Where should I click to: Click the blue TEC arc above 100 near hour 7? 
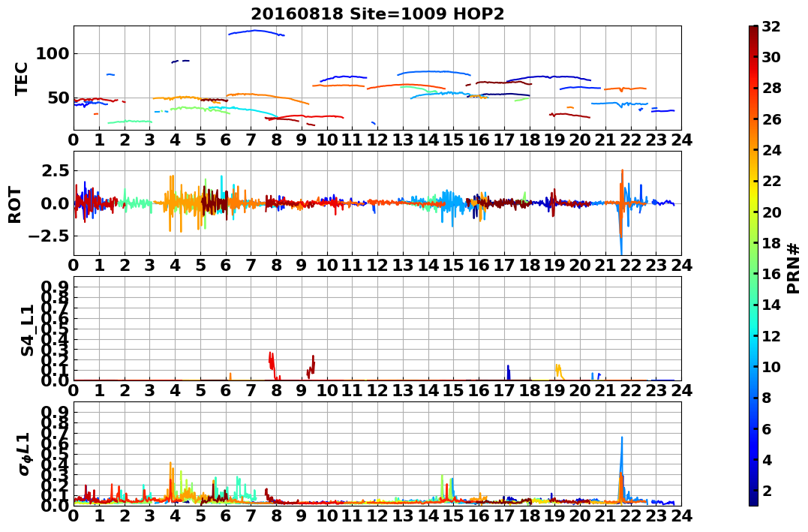pos(256,32)
